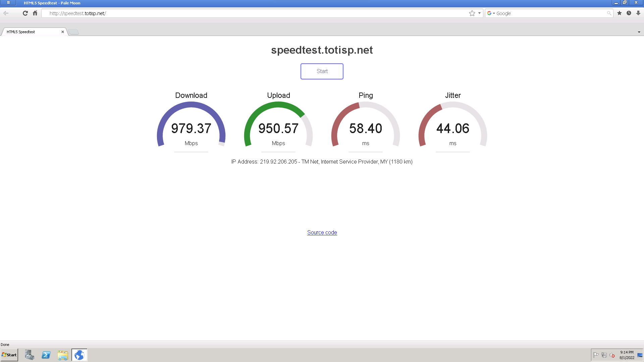644x362 pixels.
Task: Bookmark this page with the star
Action: click(x=472, y=13)
